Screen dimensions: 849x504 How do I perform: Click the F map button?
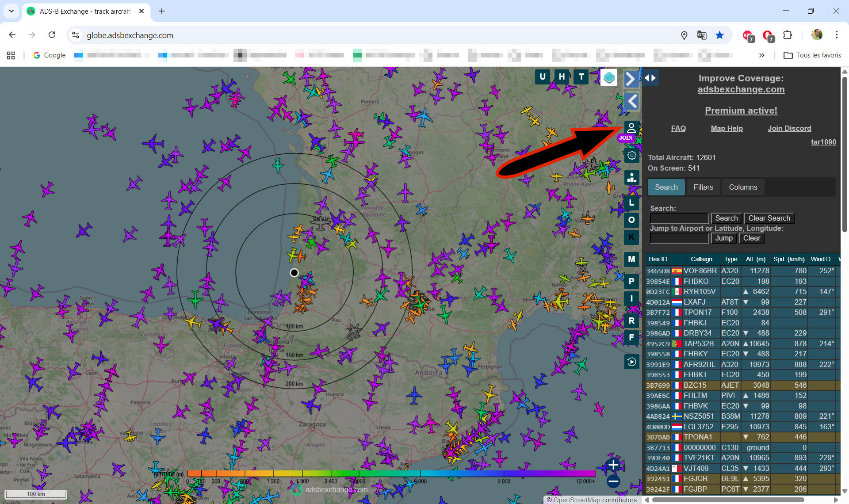631,338
